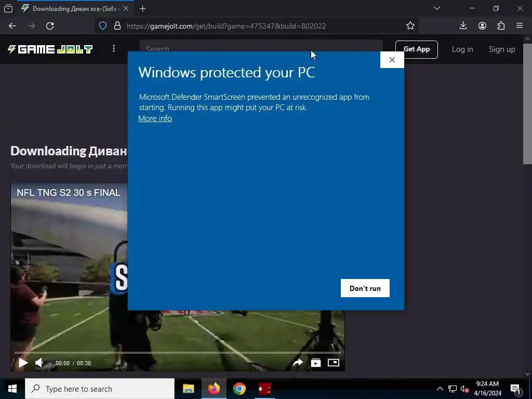Show hidden system tray icons

[x=440, y=389]
